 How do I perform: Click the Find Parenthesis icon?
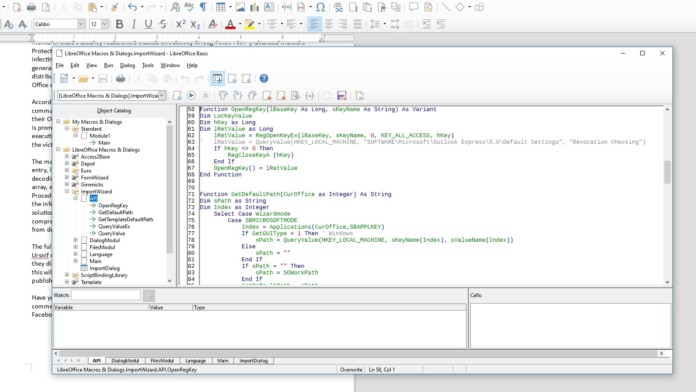tap(310, 95)
